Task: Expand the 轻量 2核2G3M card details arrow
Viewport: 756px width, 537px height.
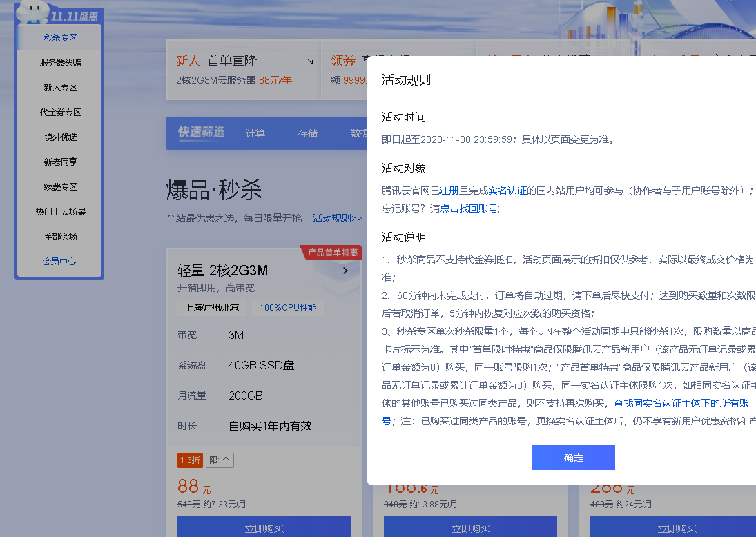Action: coord(345,271)
